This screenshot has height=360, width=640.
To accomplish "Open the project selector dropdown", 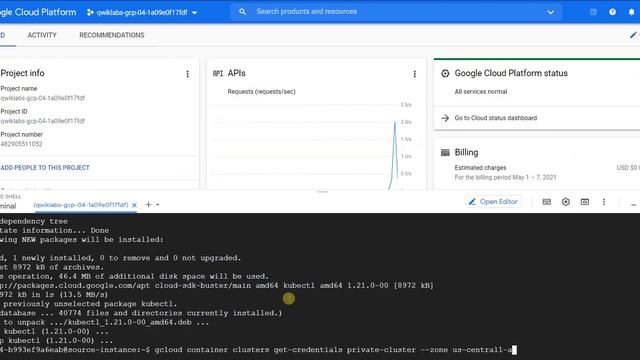I will click(x=142, y=12).
